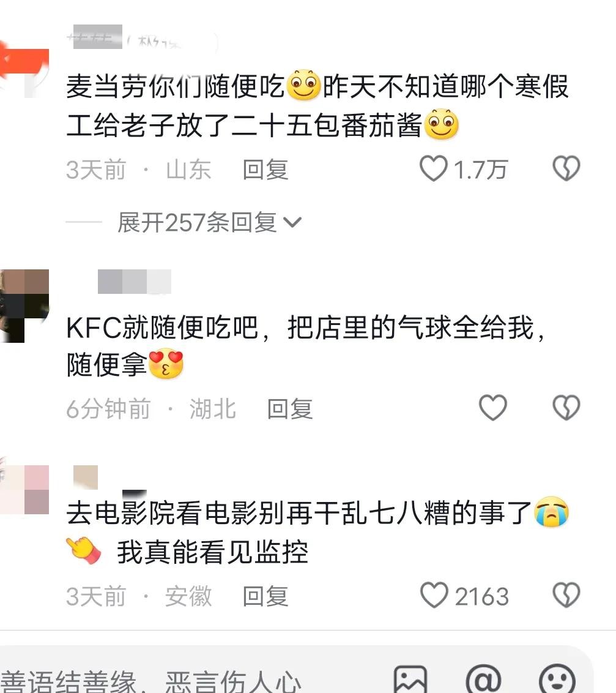Dislike the McDonald's ketchup comment
This screenshot has width=616, height=693.
(566, 169)
